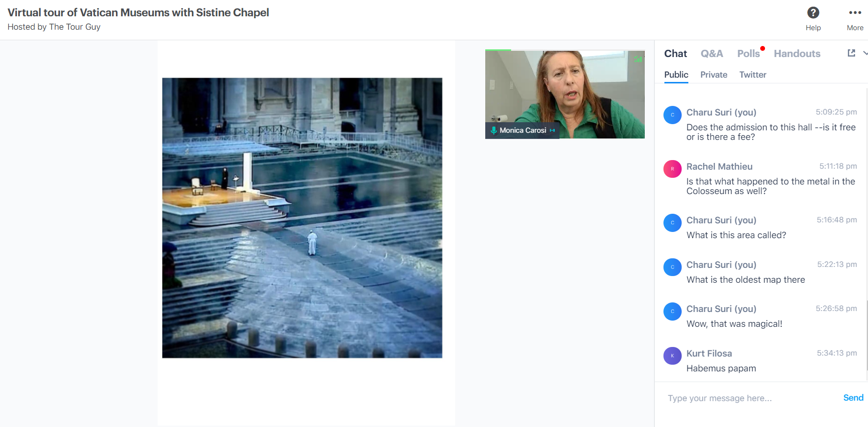Open the Handouts tab
The height and width of the screenshot is (427, 868).
(797, 54)
